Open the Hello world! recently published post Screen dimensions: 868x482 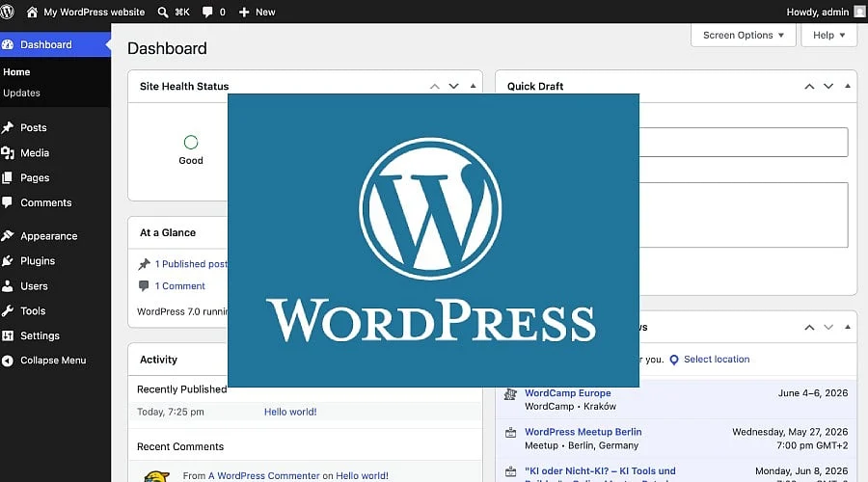click(290, 412)
